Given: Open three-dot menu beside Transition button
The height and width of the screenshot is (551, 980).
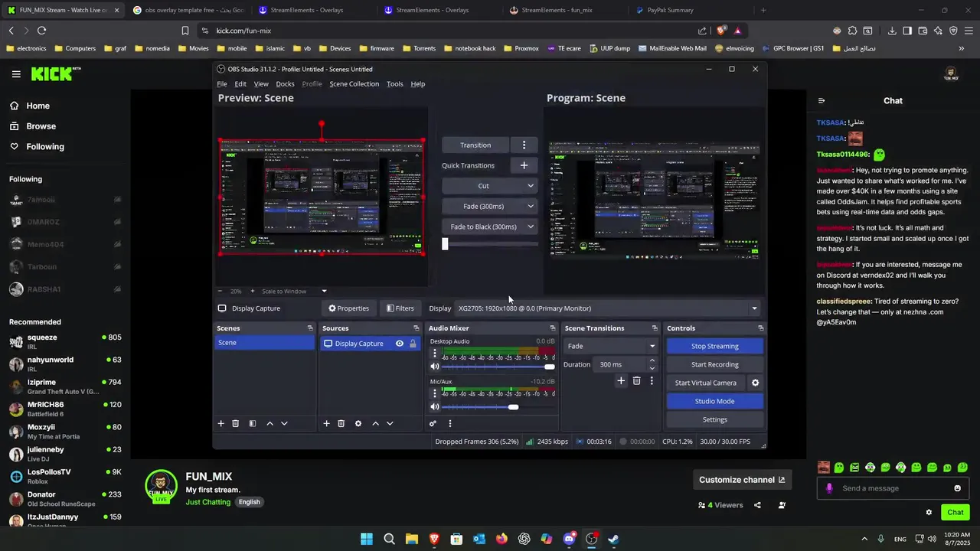Looking at the screenshot, I should pos(524,145).
